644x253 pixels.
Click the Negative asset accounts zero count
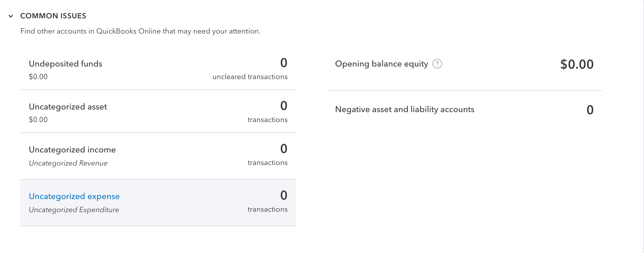(x=590, y=110)
